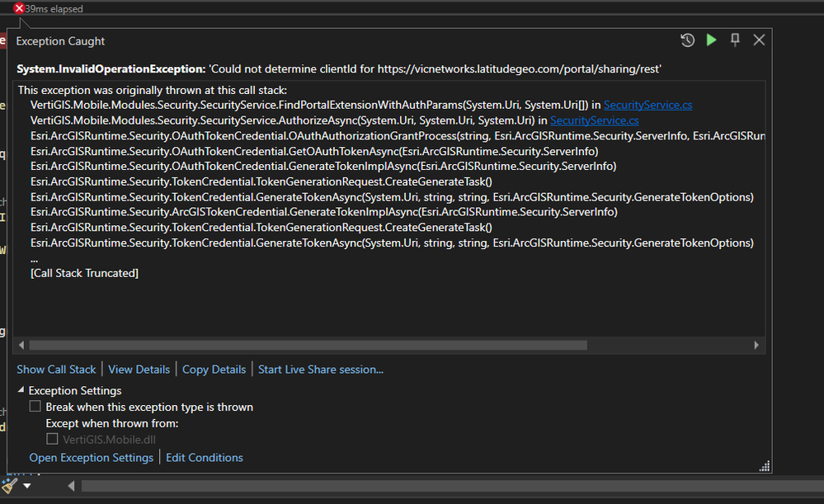Open dropdown arrow next to broom icon
This screenshot has width=824, height=504.
point(27,486)
